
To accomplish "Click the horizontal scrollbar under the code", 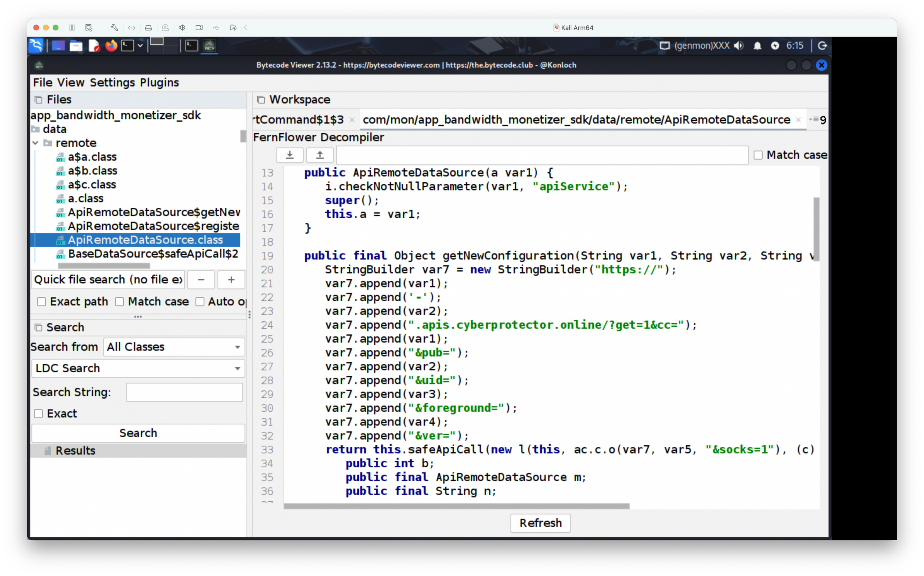I will 456,506.
